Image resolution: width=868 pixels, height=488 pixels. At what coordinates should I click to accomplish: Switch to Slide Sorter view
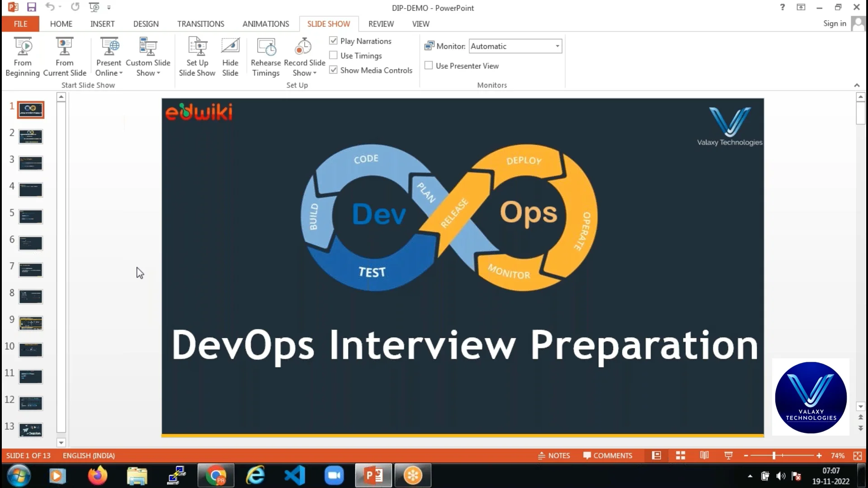680,455
